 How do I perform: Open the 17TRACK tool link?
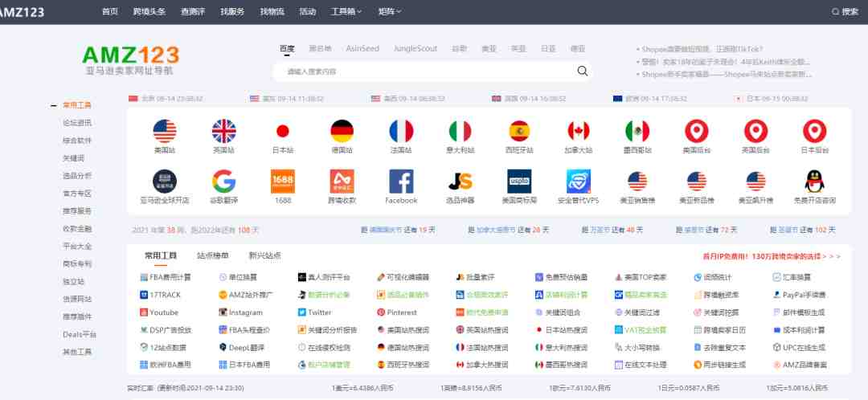coord(161,295)
